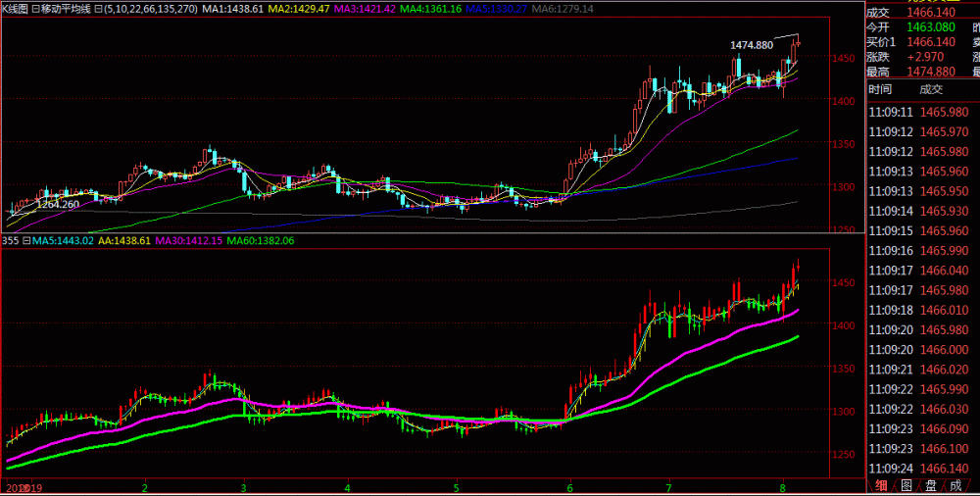Screen dimensions: 980x496
Task: Click the 最高 1474.880 quote field
Action: click(921, 72)
